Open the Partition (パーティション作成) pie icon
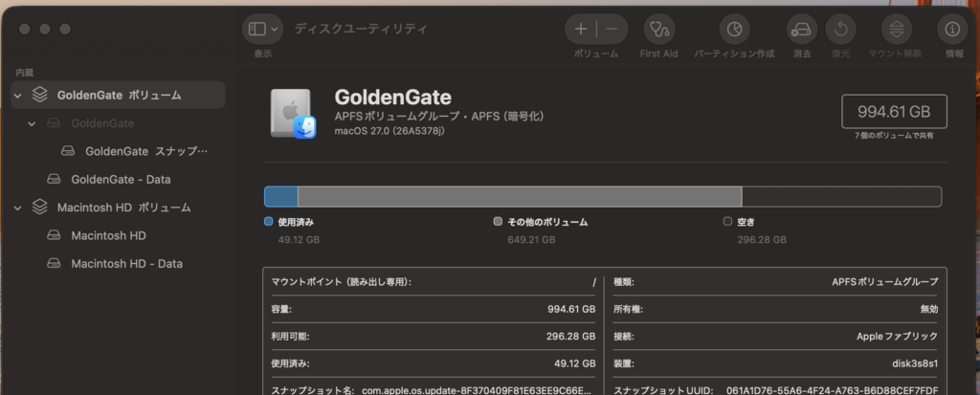Viewport: 980px width, 395px height. click(734, 29)
